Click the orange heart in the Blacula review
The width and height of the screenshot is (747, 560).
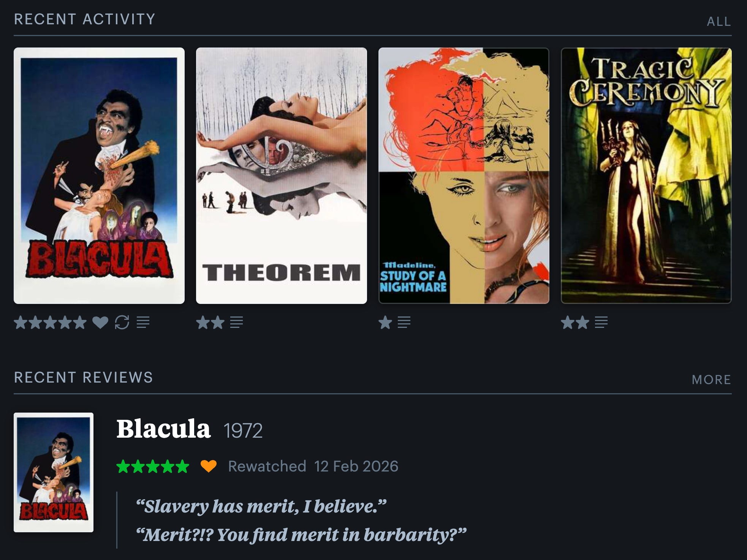click(209, 466)
